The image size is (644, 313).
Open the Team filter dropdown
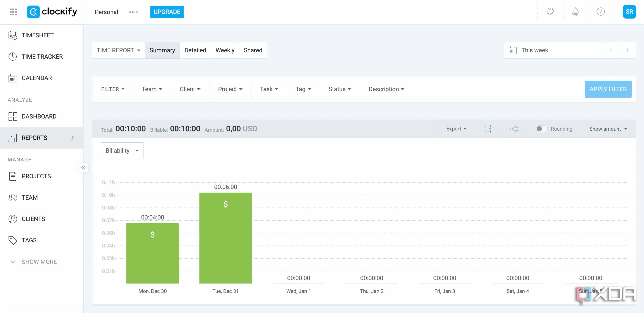click(152, 89)
